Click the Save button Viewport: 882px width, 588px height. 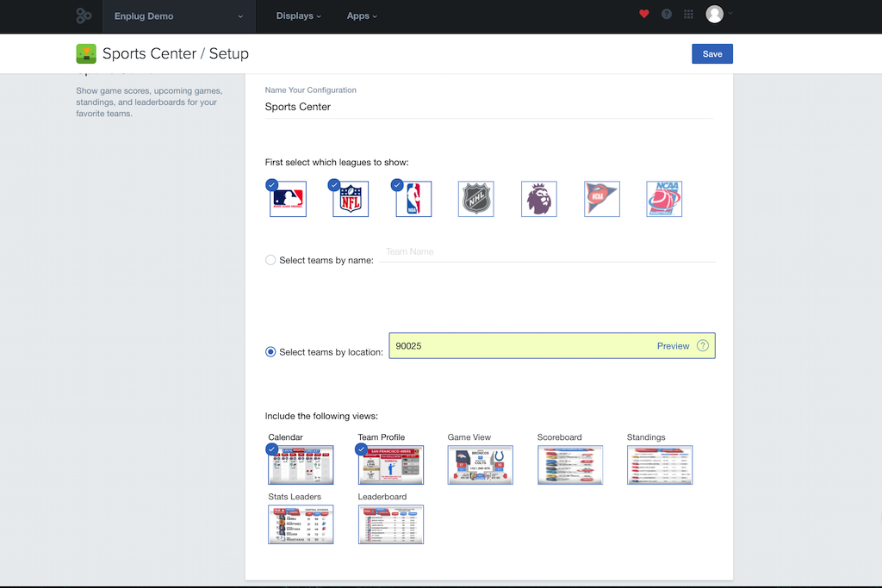coord(712,54)
